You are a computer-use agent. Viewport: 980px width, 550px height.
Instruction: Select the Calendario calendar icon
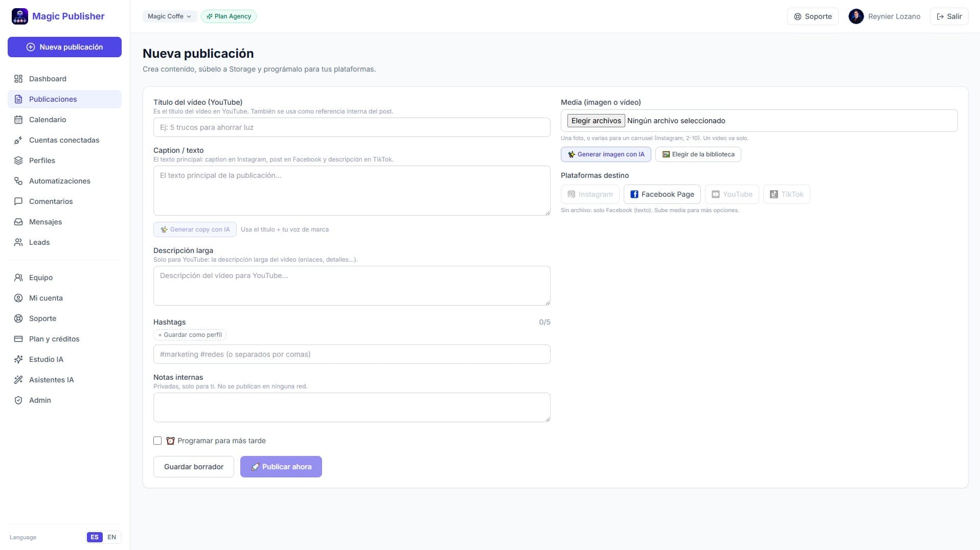tap(18, 120)
